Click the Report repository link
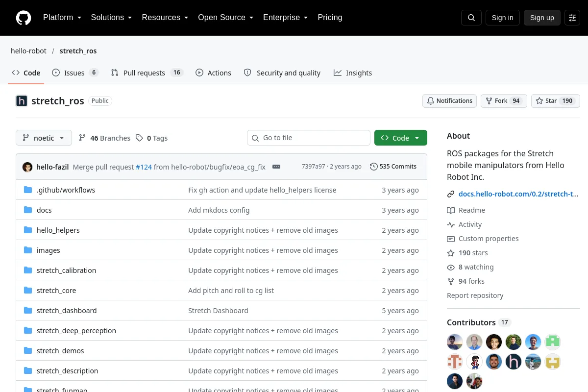The height and width of the screenshot is (392, 588). click(x=475, y=295)
